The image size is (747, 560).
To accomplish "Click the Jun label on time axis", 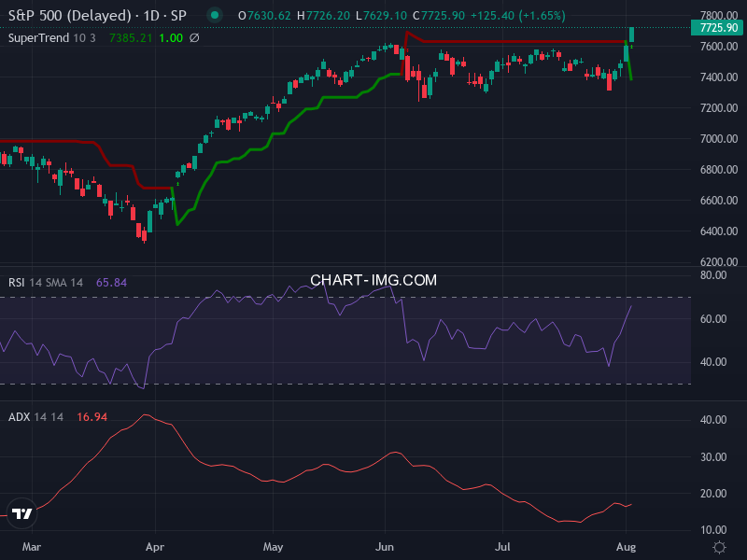I will point(385,547).
